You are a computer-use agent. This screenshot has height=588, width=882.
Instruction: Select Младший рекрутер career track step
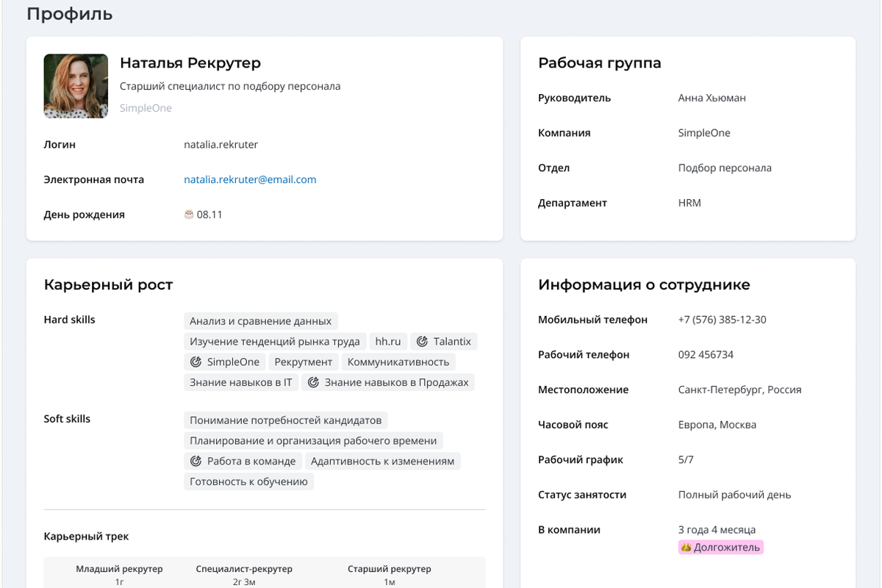(x=119, y=574)
